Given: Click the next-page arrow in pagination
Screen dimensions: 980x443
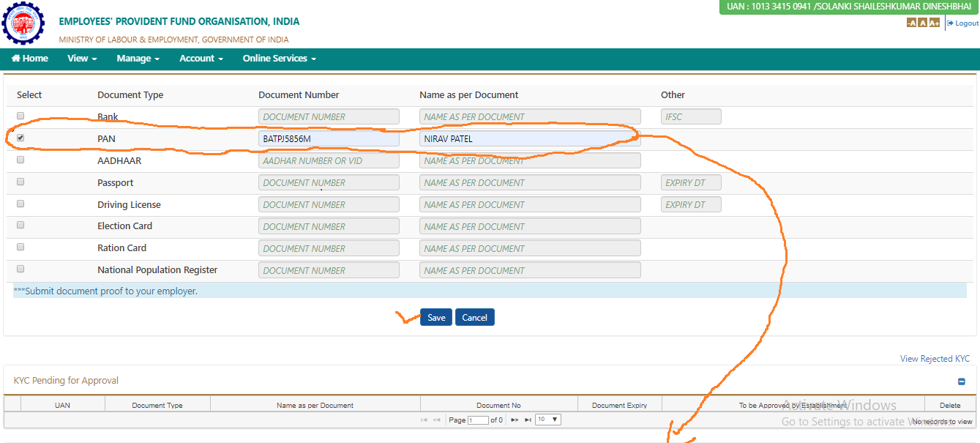Looking at the screenshot, I should (x=515, y=420).
